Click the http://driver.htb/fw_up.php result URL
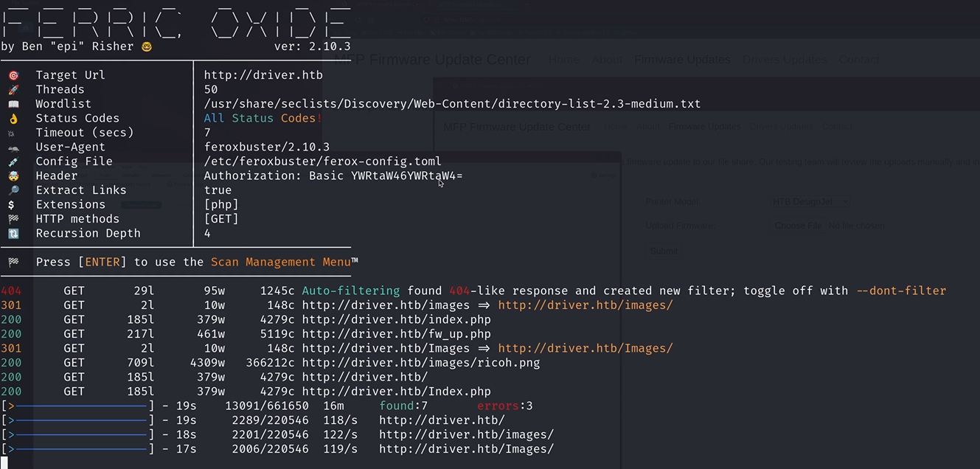 click(397, 334)
